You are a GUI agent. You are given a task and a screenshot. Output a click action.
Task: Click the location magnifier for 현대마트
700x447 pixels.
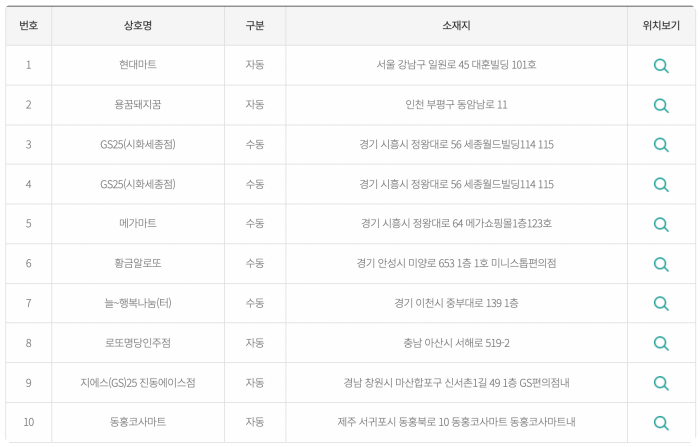point(661,66)
